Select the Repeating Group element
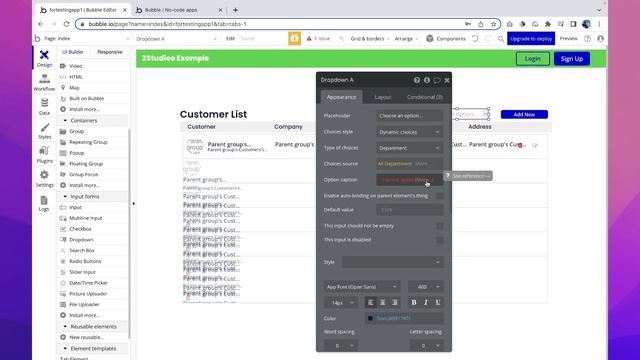 [88, 142]
